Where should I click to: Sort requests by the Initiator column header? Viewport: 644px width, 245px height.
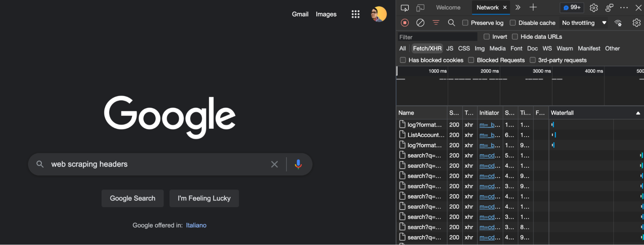(489, 113)
